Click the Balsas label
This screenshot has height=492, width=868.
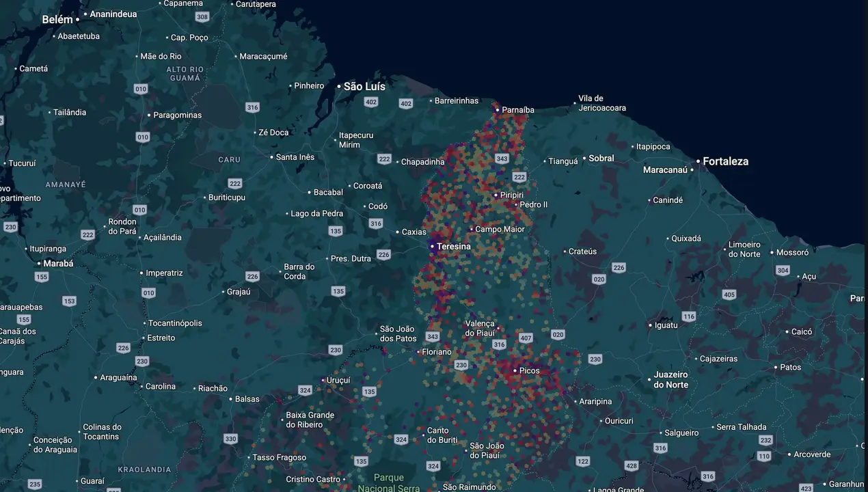[247, 400]
